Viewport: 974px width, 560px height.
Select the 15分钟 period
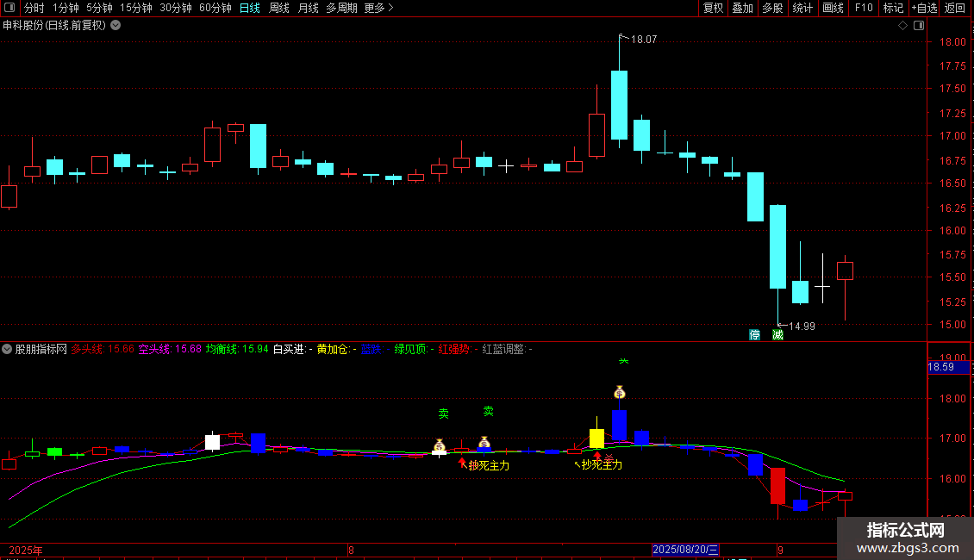pyautogui.click(x=136, y=8)
